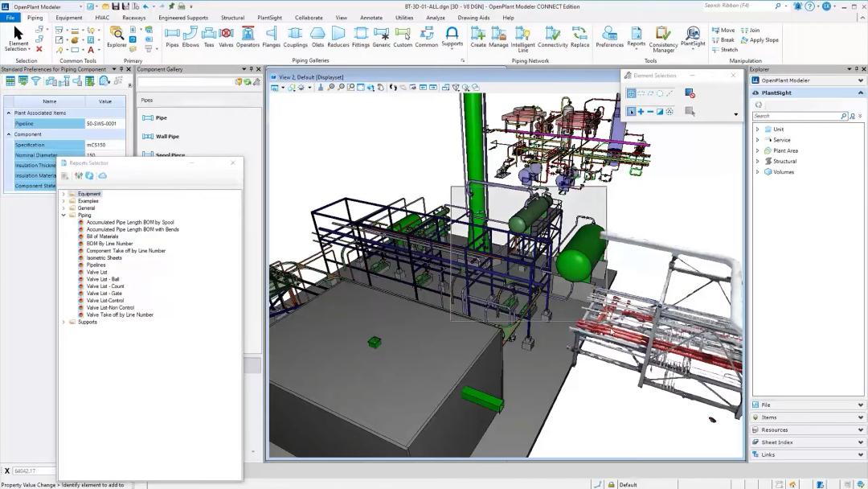Open the Fittings gallery
The width and height of the screenshot is (868, 489).
click(x=360, y=37)
